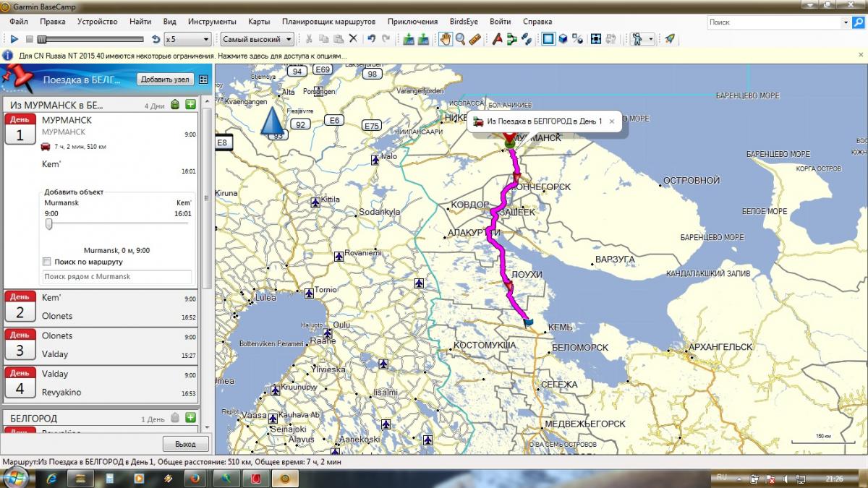Click the rocket icon in toolbar
The width and height of the screenshot is (868, 488).
(x=670, y=39)
